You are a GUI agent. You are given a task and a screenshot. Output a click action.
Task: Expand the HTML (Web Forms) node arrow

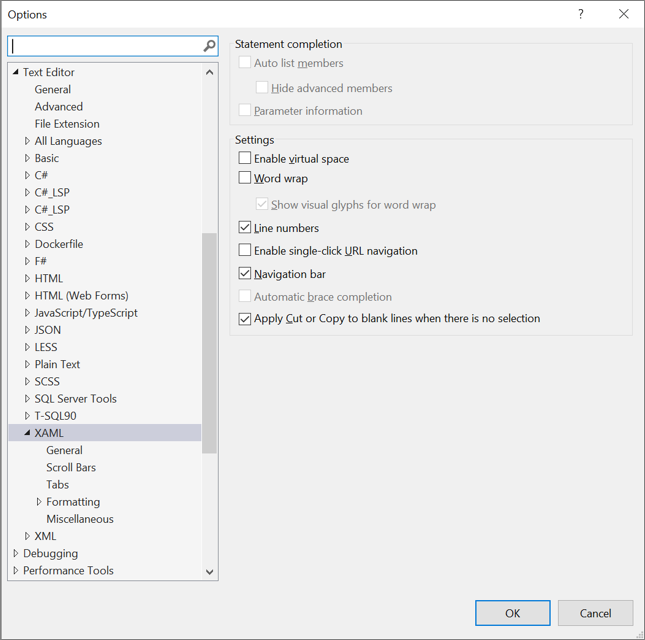point(27,295)
